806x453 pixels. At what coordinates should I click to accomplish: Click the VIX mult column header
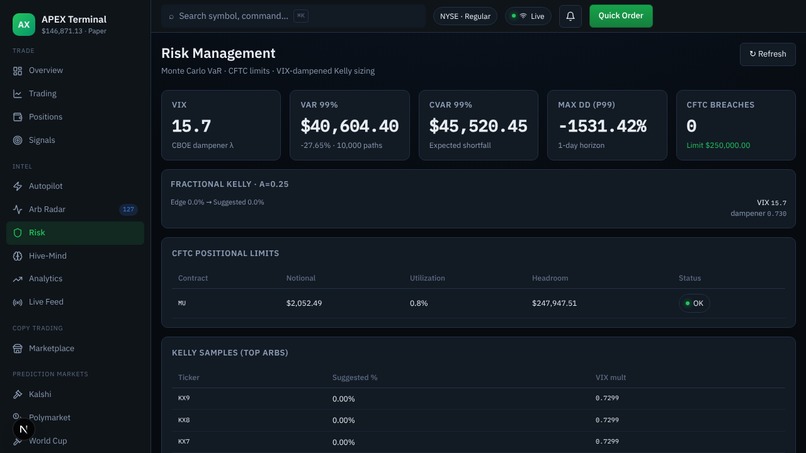[x=611, y=377]
